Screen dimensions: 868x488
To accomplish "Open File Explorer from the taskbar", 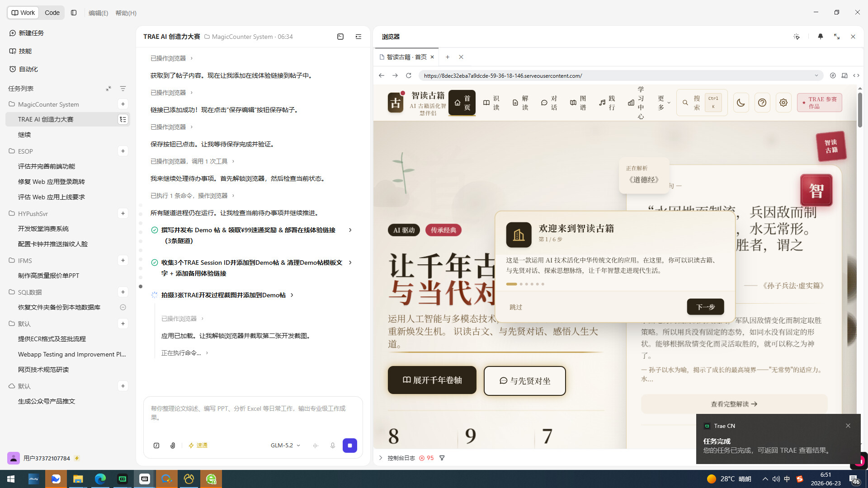I will point(78,479).
